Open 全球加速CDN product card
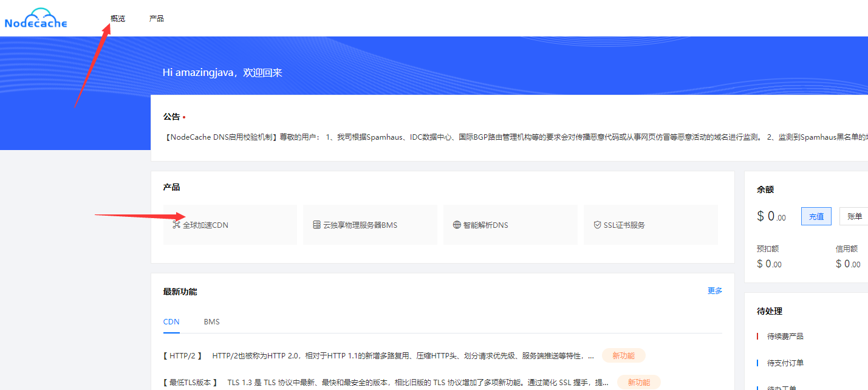This screenshot has width=868, height=390. (x=230, y=225)
